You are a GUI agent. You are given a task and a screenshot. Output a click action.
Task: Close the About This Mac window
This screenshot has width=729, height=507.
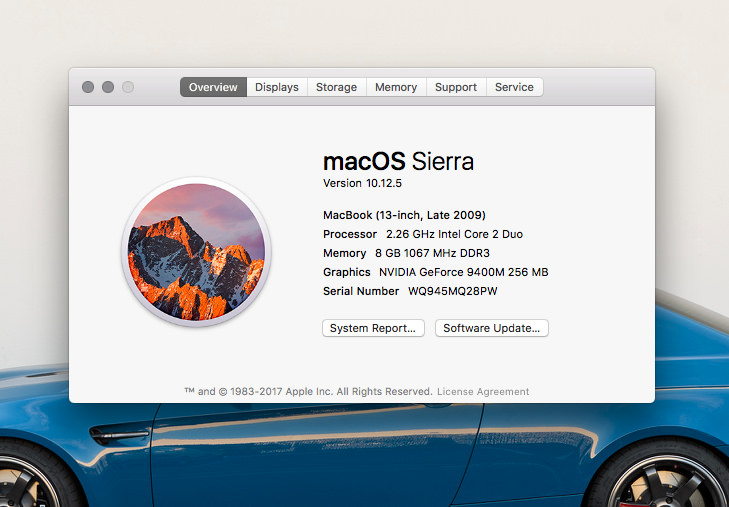click(x=88, y=87)
